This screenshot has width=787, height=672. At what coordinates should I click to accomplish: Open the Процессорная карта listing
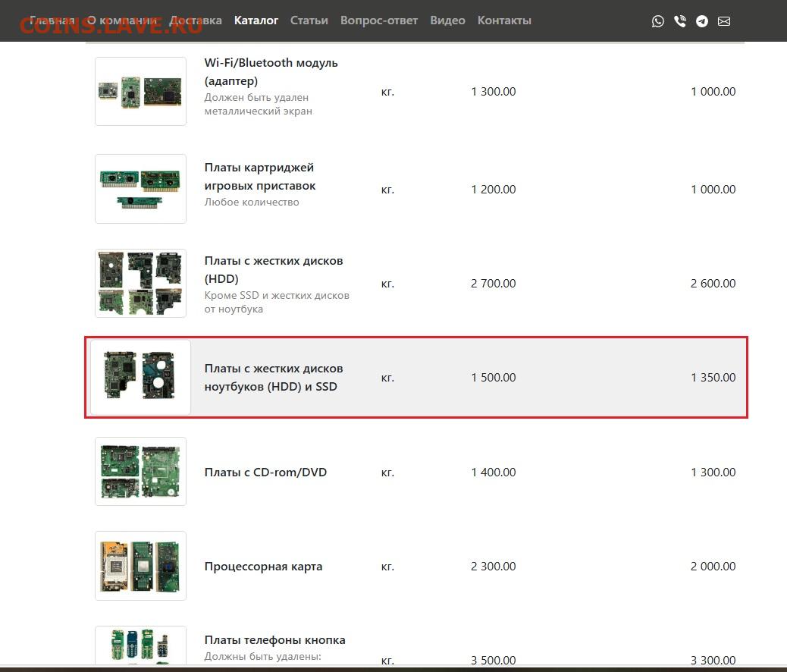[263, 566]
